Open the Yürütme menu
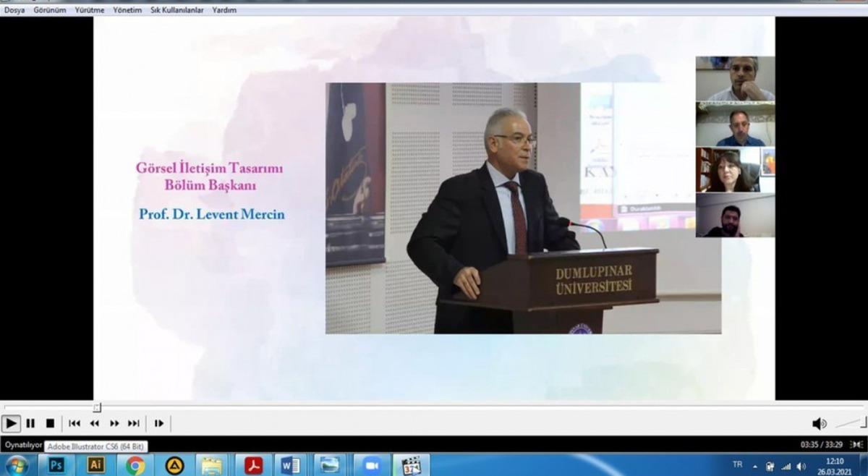 90,10
